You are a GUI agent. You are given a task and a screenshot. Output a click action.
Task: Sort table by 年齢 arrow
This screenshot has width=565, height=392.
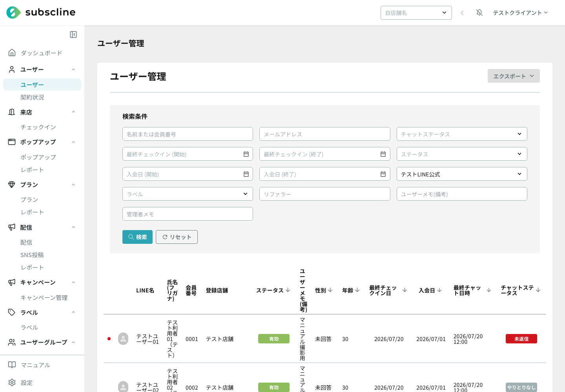click(357, 290)
